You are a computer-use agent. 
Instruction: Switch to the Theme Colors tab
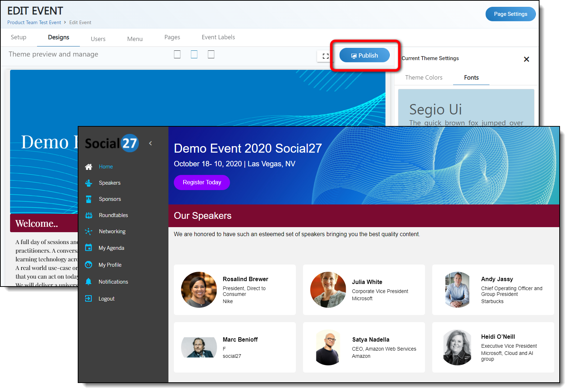(x=424, y=77)
